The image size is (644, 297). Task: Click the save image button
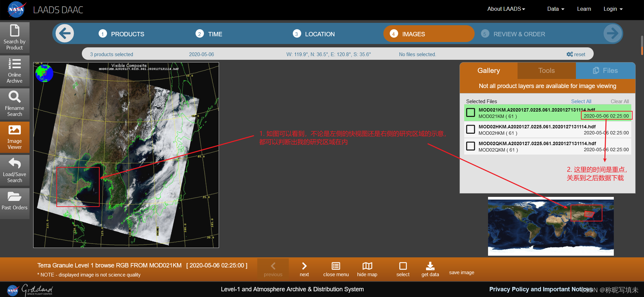(x=462, y=272)
